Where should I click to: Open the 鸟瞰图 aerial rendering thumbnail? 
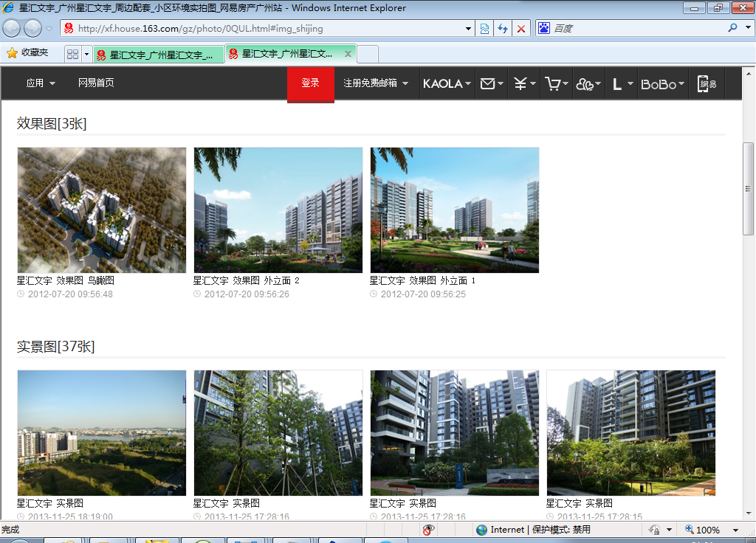click(x=102, y=210)
